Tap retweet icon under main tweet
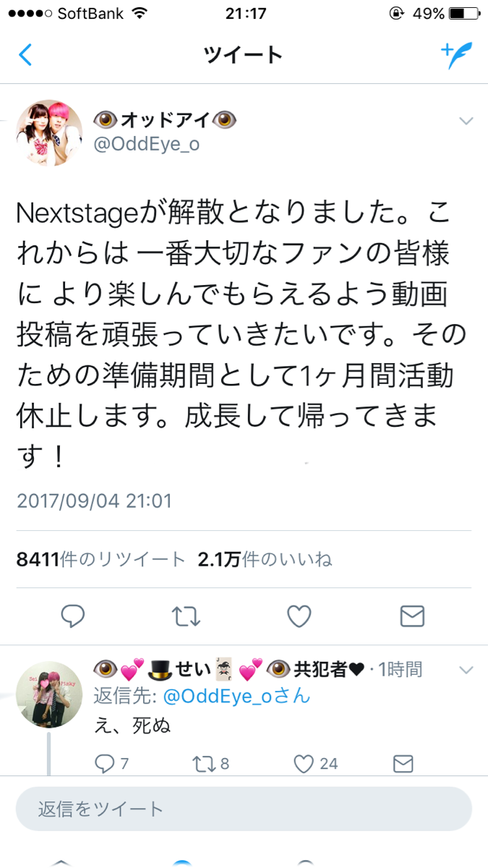Screen dimensions: 488x868 pos(186,616)
